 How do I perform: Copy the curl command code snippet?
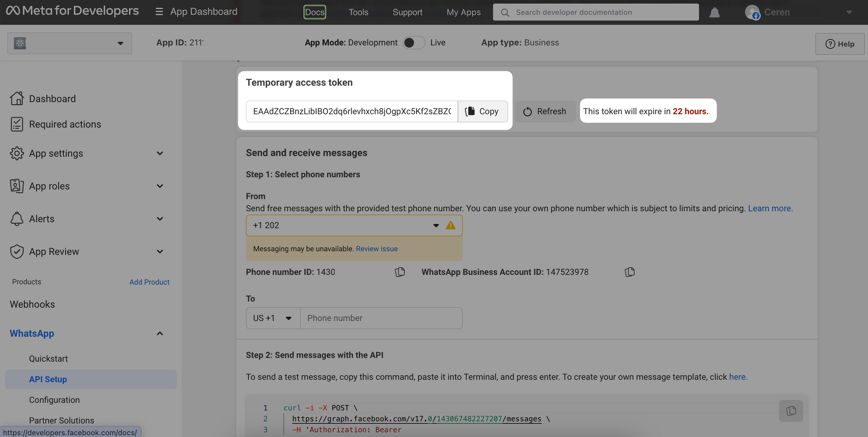tap(791, 411)
